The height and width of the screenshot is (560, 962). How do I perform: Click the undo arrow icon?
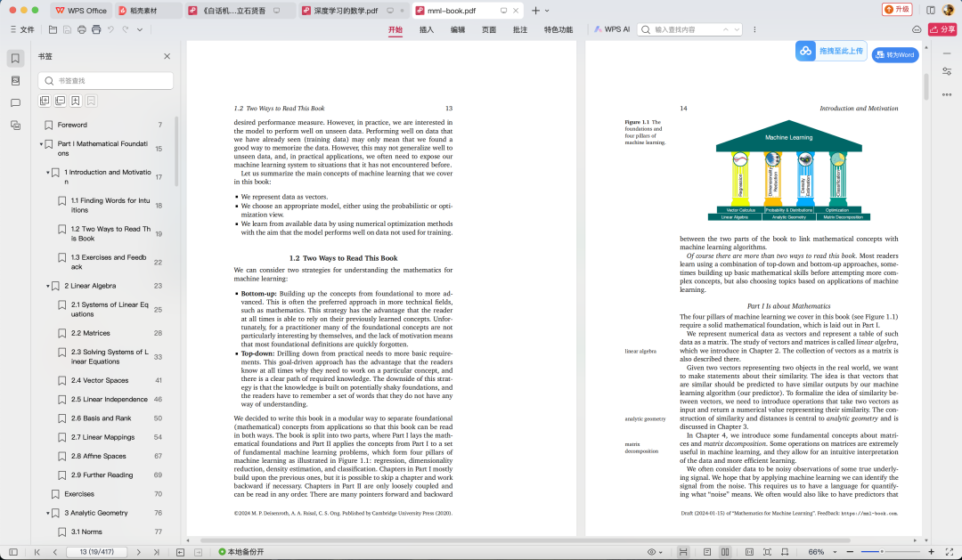point(111,29)
